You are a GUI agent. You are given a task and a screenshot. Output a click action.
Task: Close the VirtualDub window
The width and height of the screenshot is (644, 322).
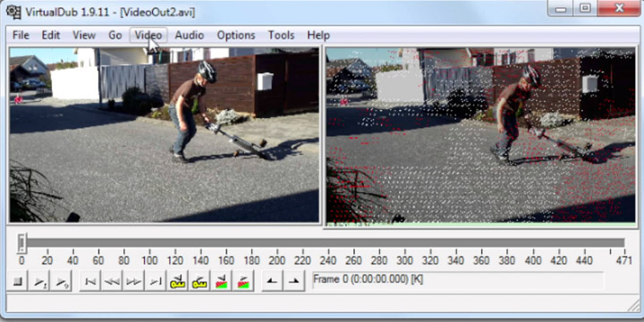619,8
